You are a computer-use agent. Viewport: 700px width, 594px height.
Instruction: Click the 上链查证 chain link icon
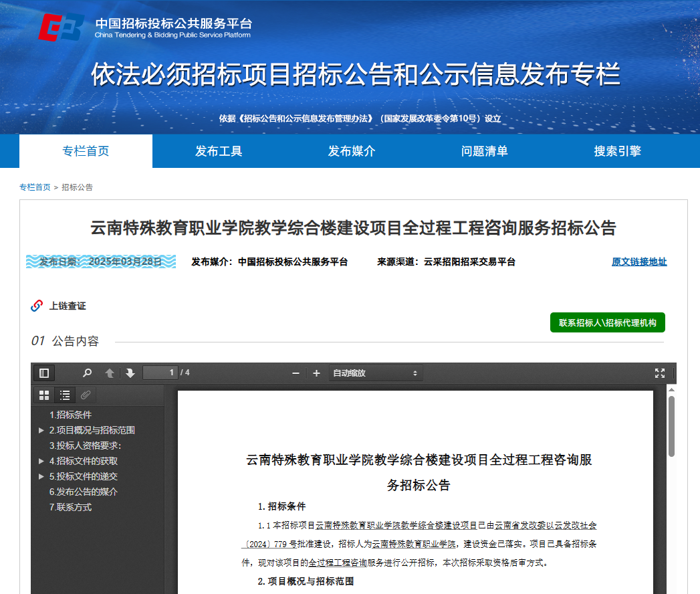coord(37,306)
